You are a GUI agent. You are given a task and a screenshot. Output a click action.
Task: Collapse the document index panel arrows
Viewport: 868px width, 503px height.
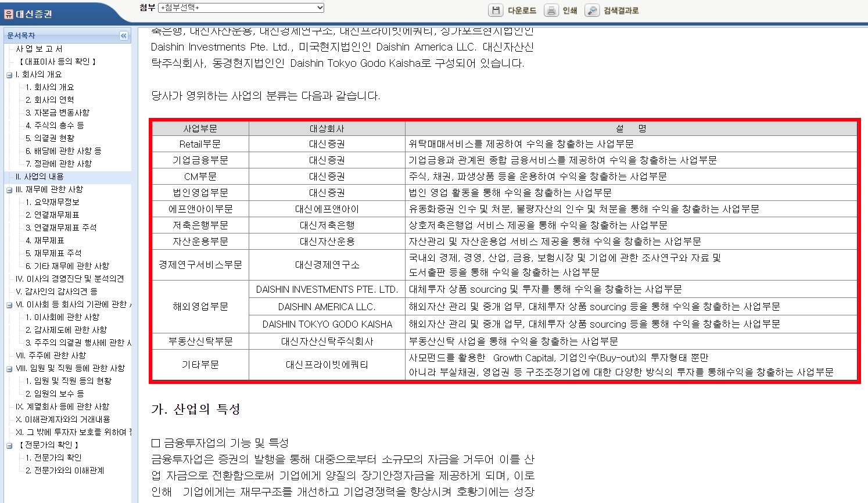pos(124,36)
